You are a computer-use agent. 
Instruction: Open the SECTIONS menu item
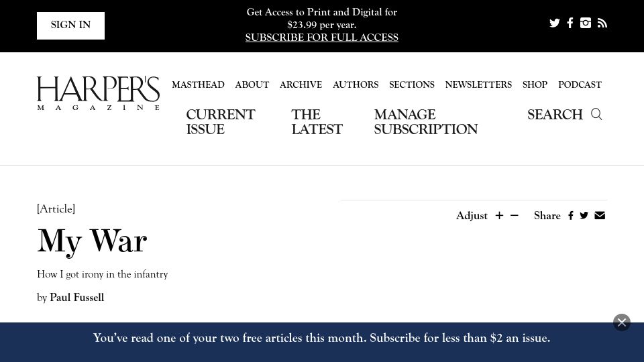[x=411, y=84]
